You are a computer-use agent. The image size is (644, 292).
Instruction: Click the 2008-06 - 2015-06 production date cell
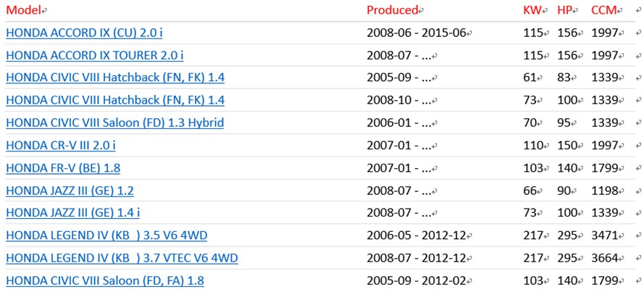(x=417, y=33)
